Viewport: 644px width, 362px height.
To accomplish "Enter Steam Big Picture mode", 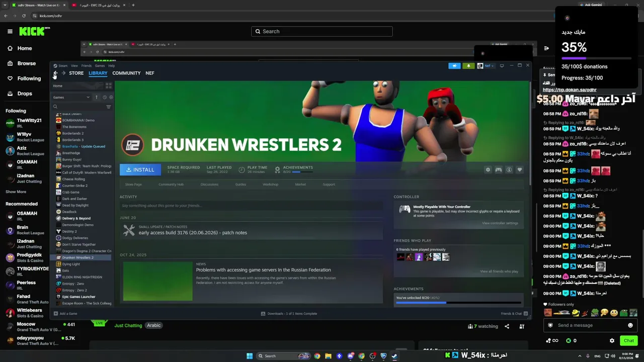I will coord(502,65).
